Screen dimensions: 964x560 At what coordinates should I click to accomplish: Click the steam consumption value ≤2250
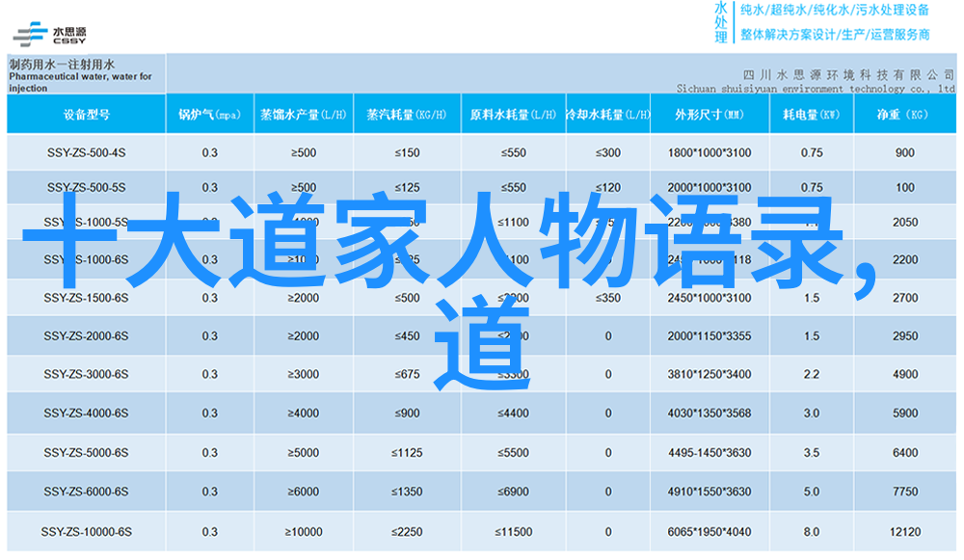point(407,532)
